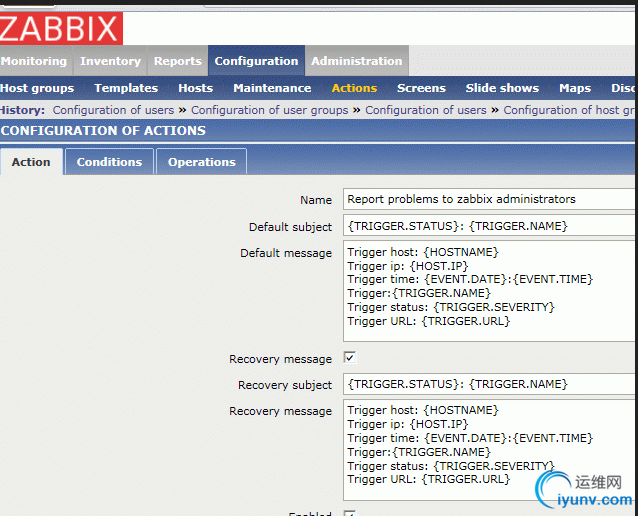Image resolution: width=638 pixels, height=516 pixels.
Task: Select the Configuration menu
Action: 256,61
